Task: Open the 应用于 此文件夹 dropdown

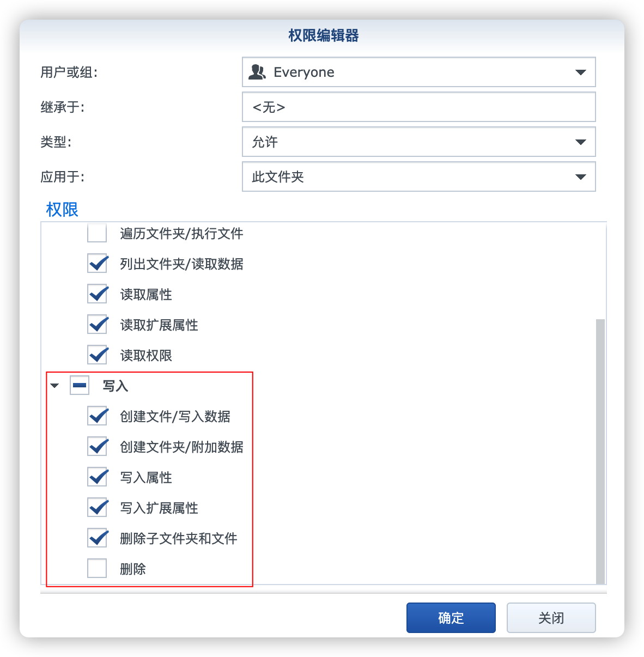Action: [x=418, y=177]
